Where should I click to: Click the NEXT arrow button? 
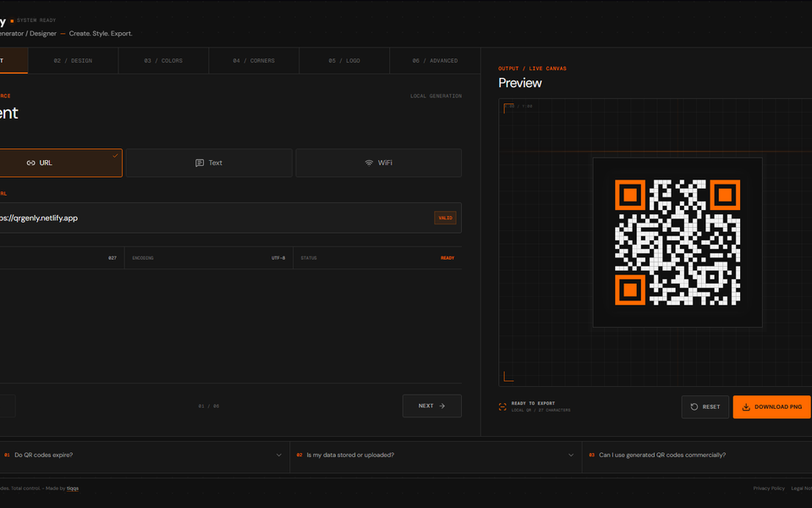pos(432,406)
